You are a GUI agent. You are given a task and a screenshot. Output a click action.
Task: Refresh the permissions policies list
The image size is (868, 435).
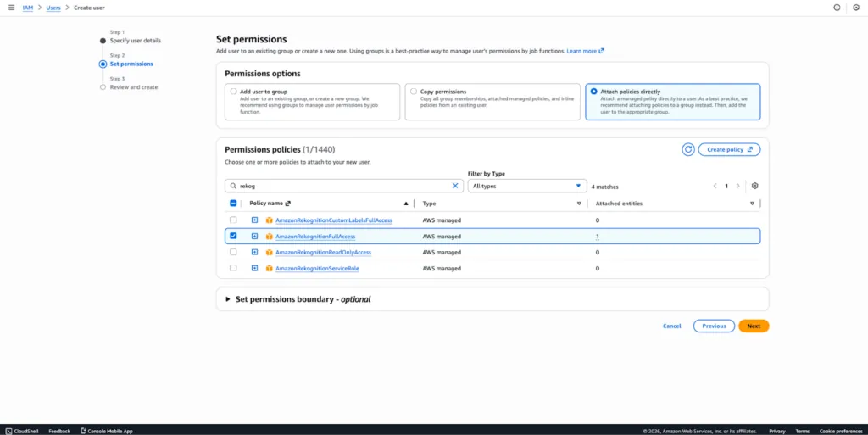coord(688,149)
